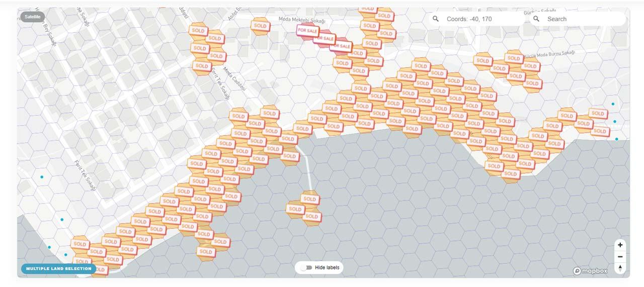This screenshot has width=644, height=287.
Task: Select the middle FOR SALE land tile
Action: 325,38
